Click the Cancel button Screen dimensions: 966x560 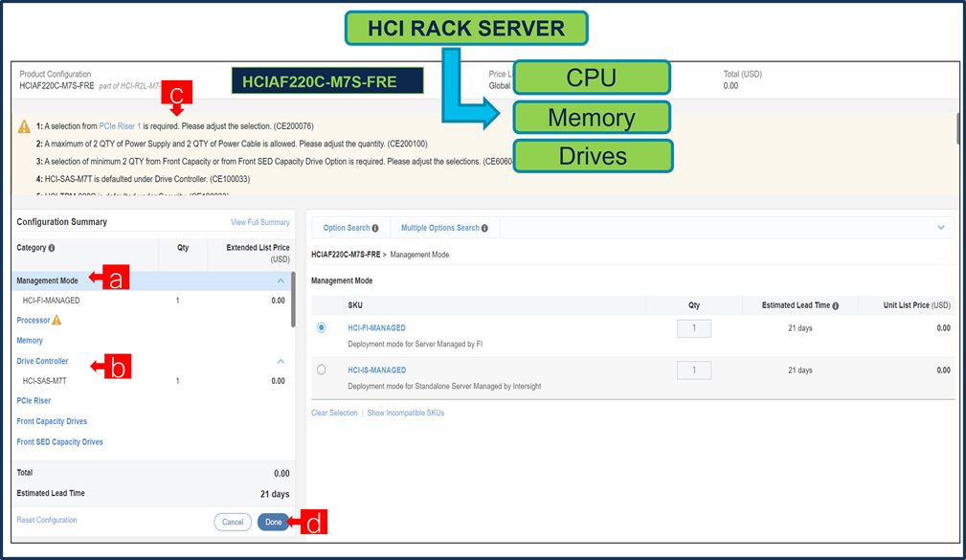coord(233,522)
